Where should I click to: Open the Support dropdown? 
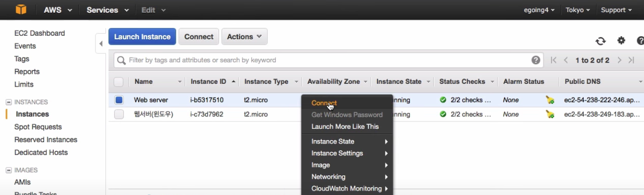[616, 10]
